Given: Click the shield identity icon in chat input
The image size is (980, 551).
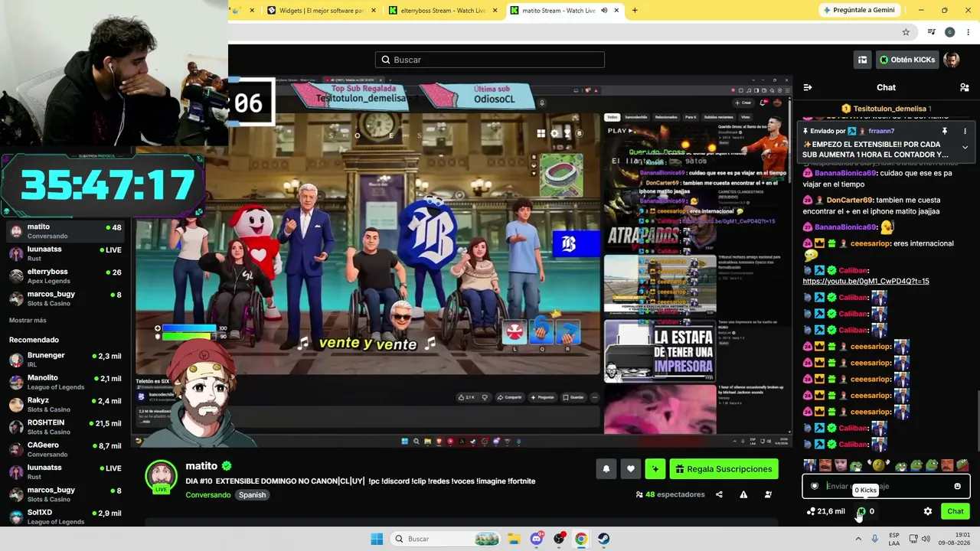Looking at the screenshot, I should coord(815,486).
